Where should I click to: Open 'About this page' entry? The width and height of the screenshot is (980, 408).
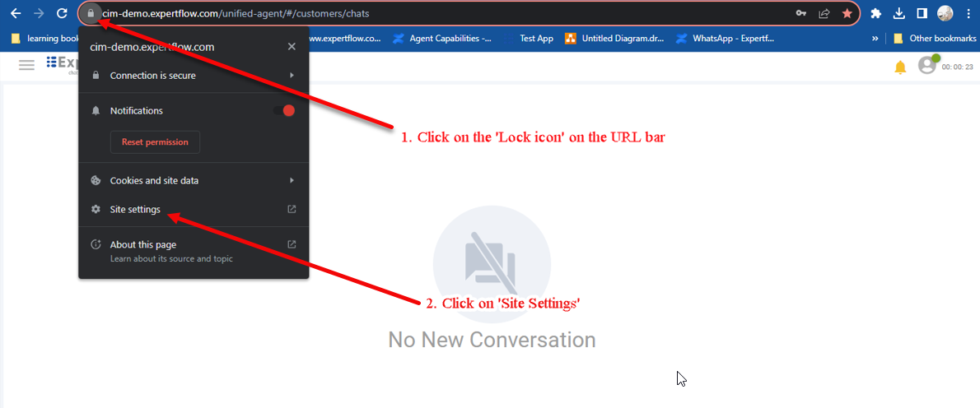143,245
